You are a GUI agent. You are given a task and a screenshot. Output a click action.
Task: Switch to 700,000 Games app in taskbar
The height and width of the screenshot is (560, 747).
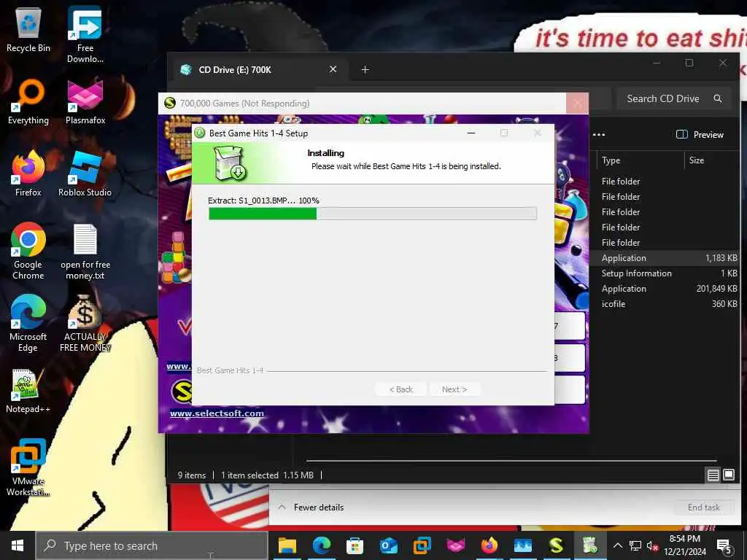click(x=556, y=545)
